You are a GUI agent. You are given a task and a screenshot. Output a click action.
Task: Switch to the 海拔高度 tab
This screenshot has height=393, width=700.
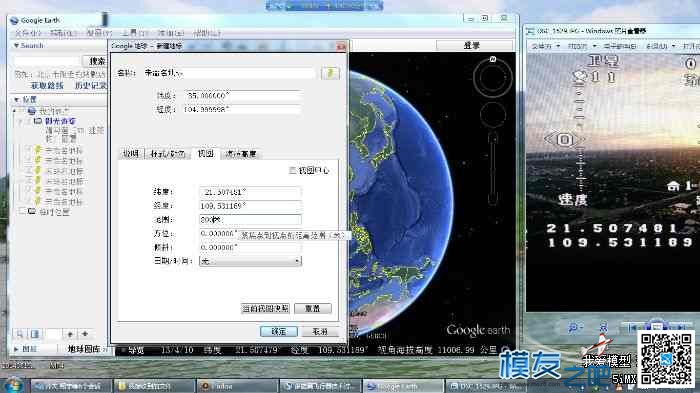click(x=241, y=154)
